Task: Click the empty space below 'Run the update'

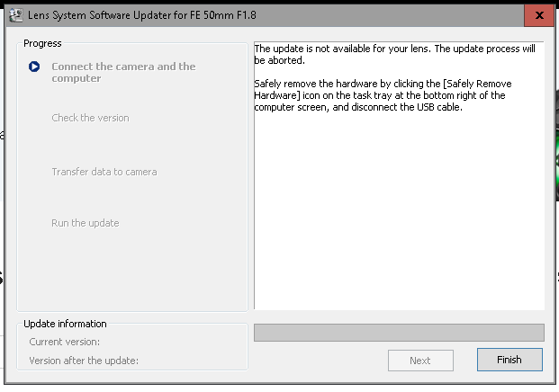Action: click(131, 270)
